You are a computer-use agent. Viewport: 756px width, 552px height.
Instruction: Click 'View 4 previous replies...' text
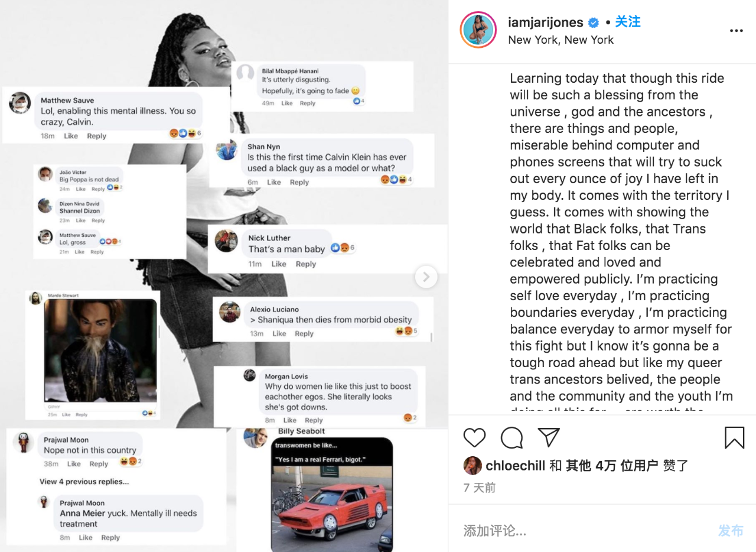[84, 482]
